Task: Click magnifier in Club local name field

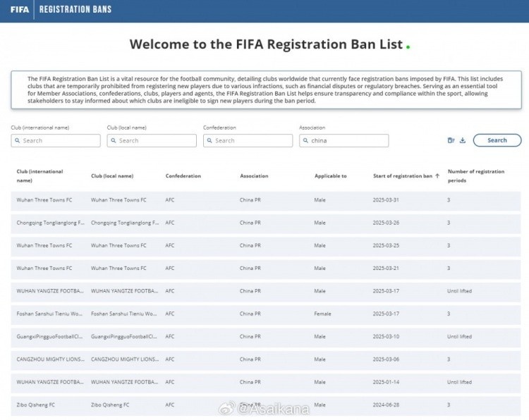Action: click(113, 141)
